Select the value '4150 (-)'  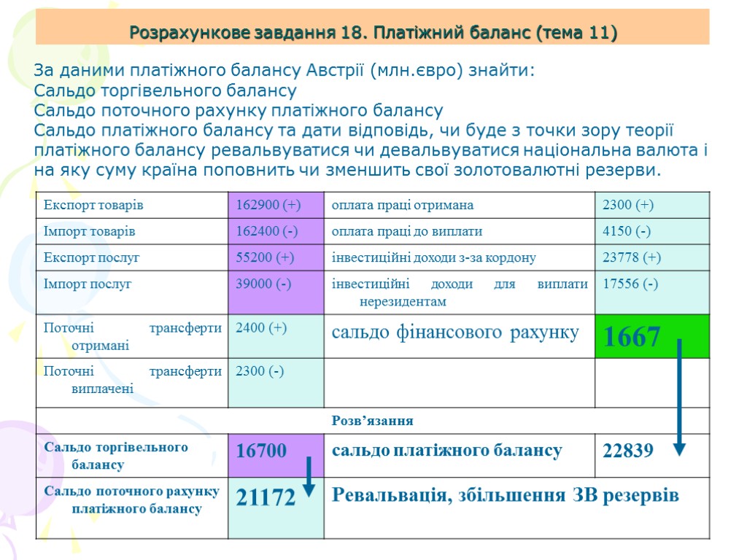(627, 231)
